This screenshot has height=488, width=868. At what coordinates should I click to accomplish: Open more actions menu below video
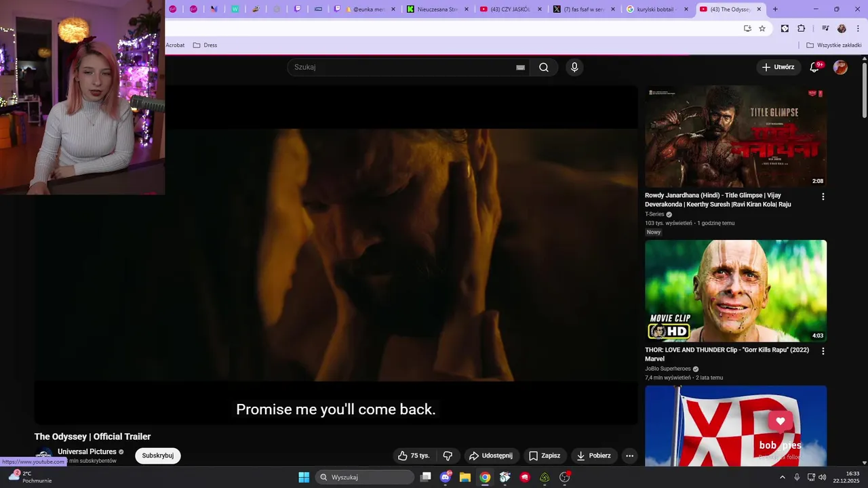629,455
